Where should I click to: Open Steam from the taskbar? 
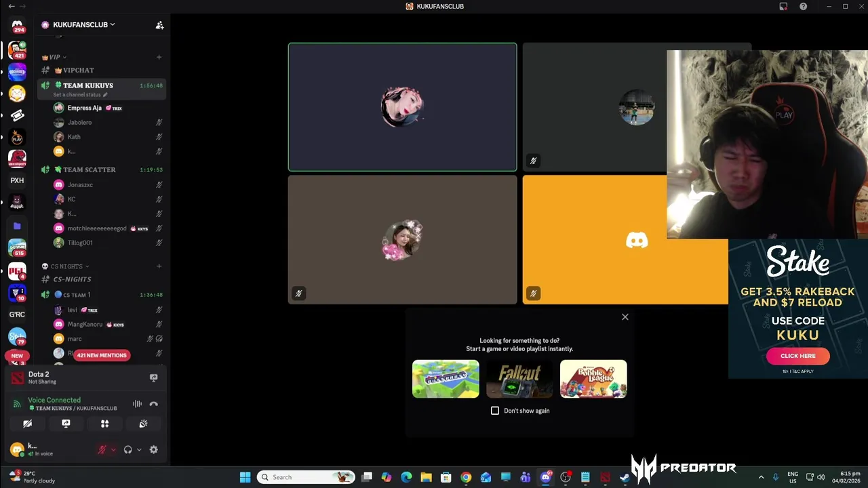625,477
